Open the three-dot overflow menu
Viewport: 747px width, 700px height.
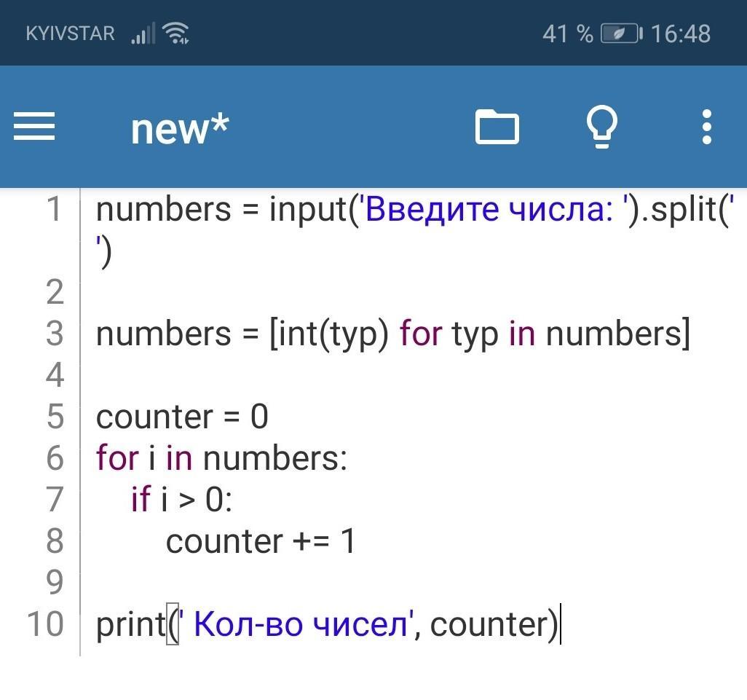coord(706,127)
